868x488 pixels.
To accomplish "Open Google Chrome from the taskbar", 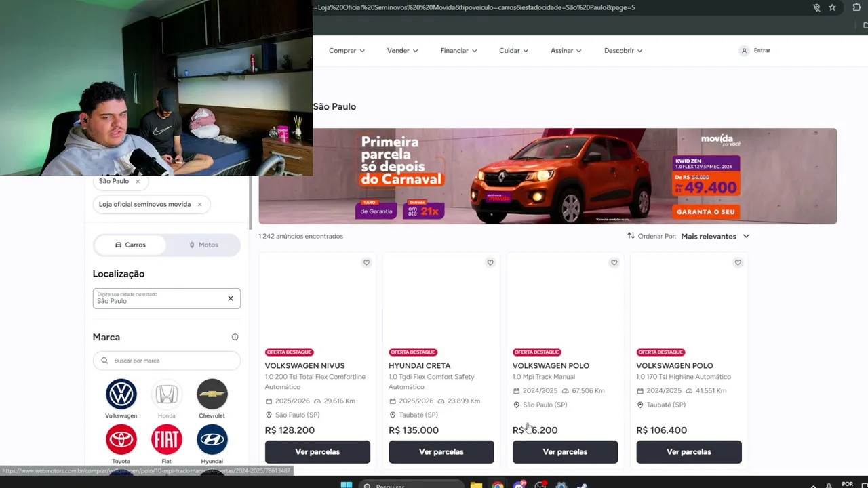I will [x=498, y=485].
